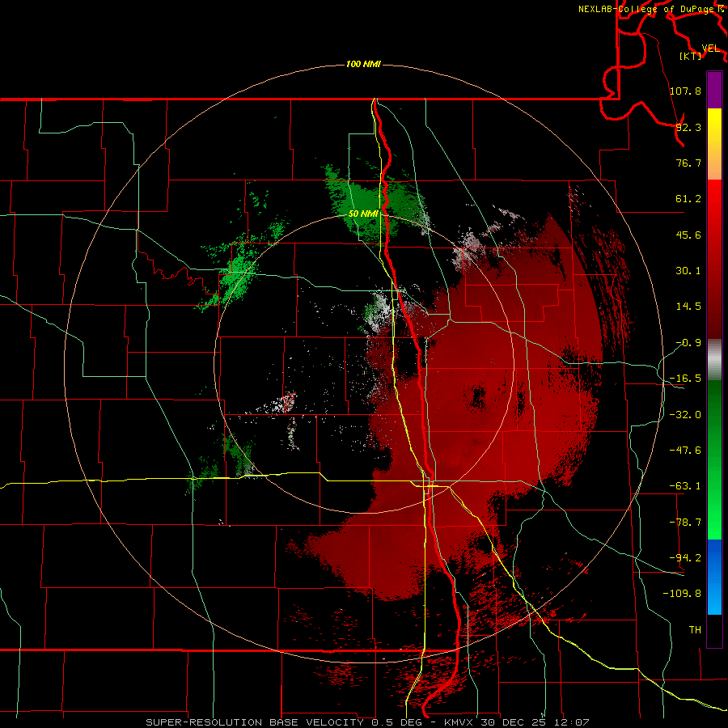
Task: Click the 76.7 value on velocity scale
Action: 688,163
